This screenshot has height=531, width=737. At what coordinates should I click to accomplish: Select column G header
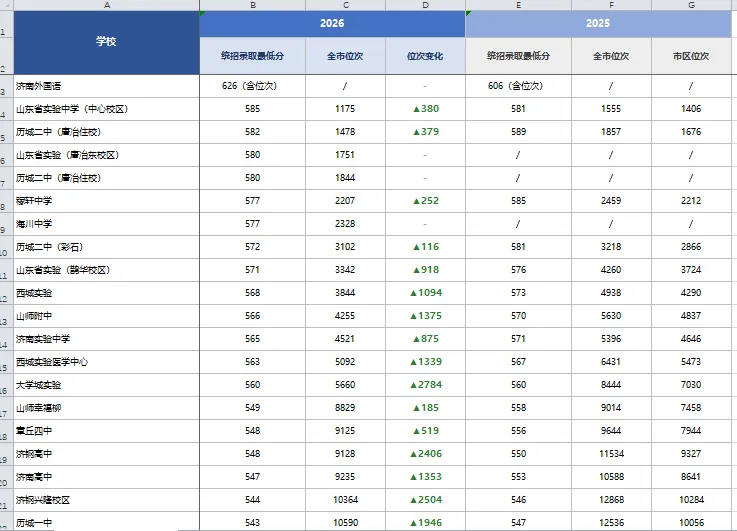pos(691,5)
